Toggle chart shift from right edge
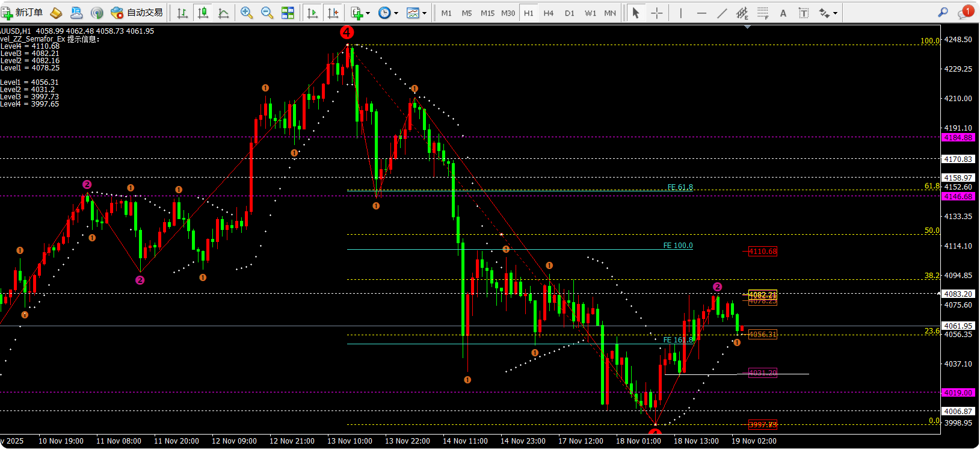The width and height of the screenshot is (980, 449). pyautogui.click(x=333, y=13)
